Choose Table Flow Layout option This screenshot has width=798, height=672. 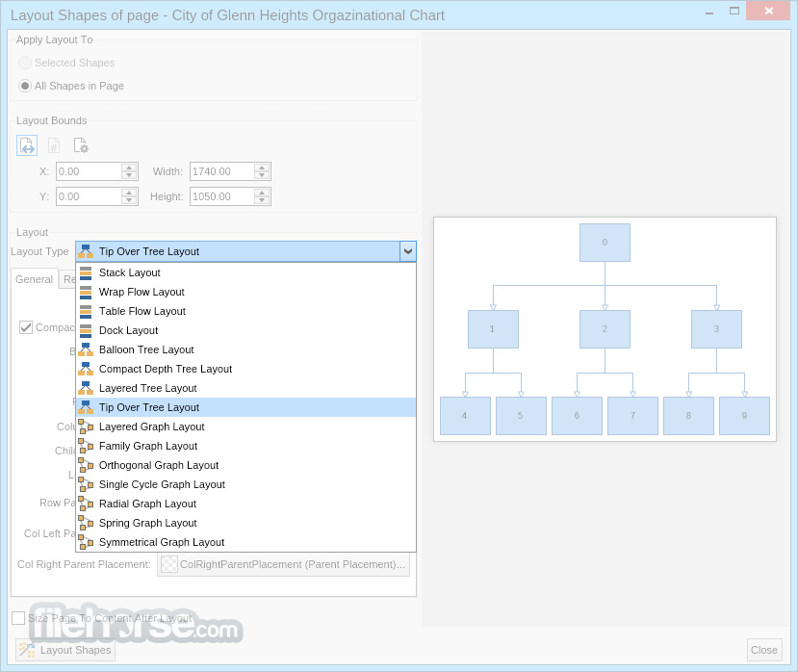245,312
